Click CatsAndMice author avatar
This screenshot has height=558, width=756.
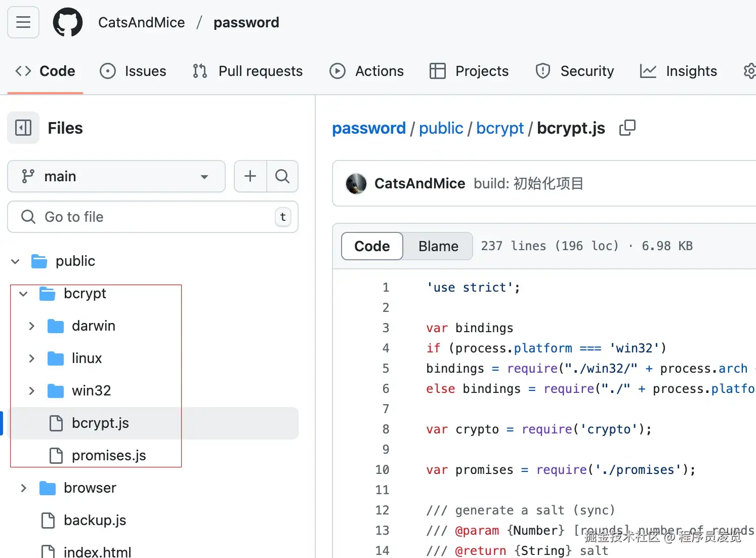(356, 183)
